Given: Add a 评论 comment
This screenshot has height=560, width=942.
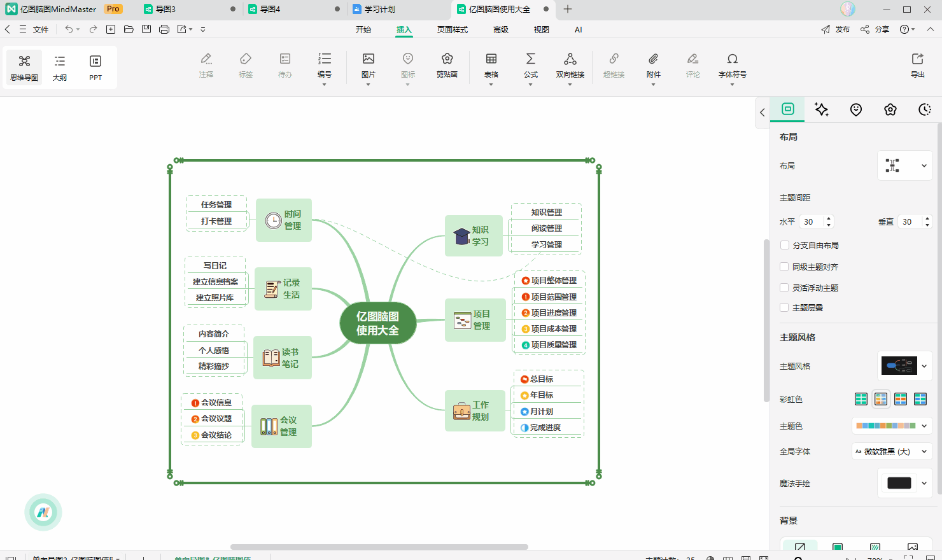Looking at the screenshot, I should point(693,66).
